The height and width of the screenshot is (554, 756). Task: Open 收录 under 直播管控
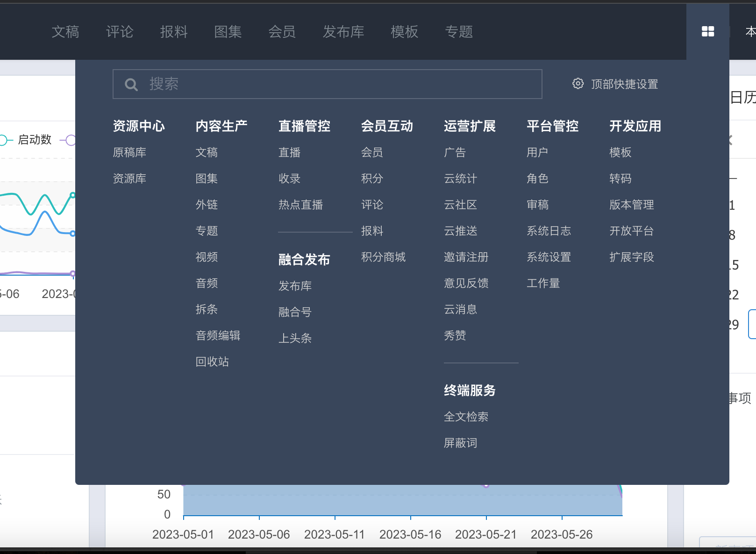coord(289,178)
